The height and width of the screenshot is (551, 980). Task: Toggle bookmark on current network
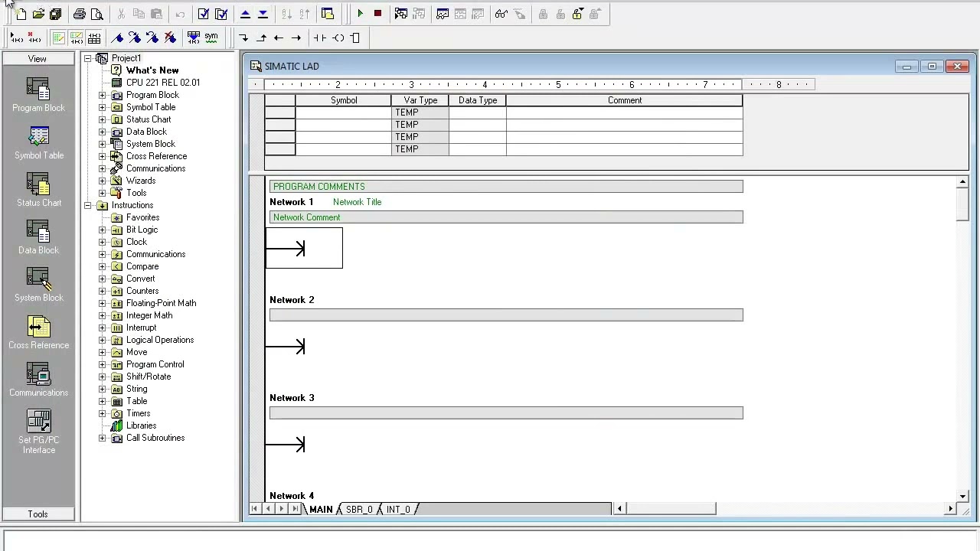tap(117, 37)
